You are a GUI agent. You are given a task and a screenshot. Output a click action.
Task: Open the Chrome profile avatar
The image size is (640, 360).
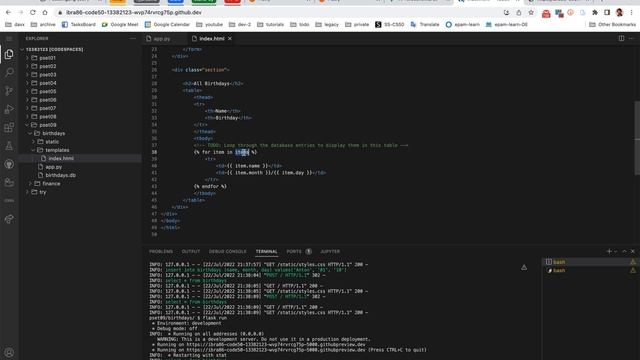click(619, 13)
